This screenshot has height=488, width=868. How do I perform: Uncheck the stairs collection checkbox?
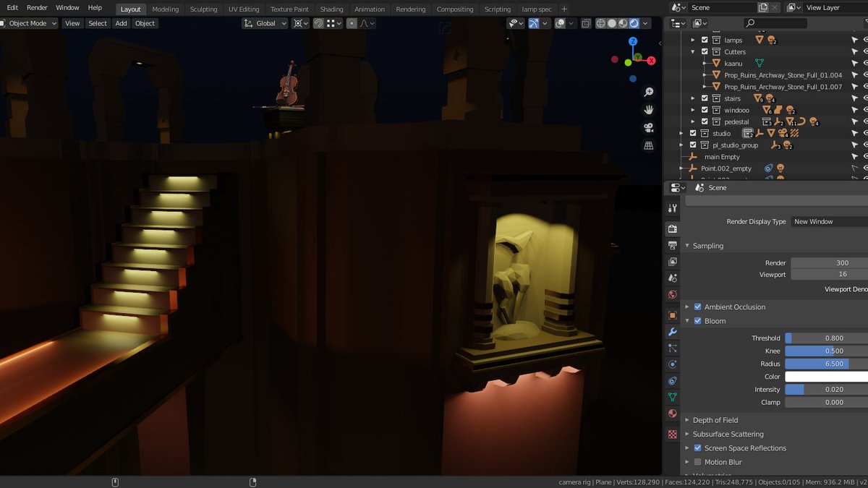coord(705,98)
